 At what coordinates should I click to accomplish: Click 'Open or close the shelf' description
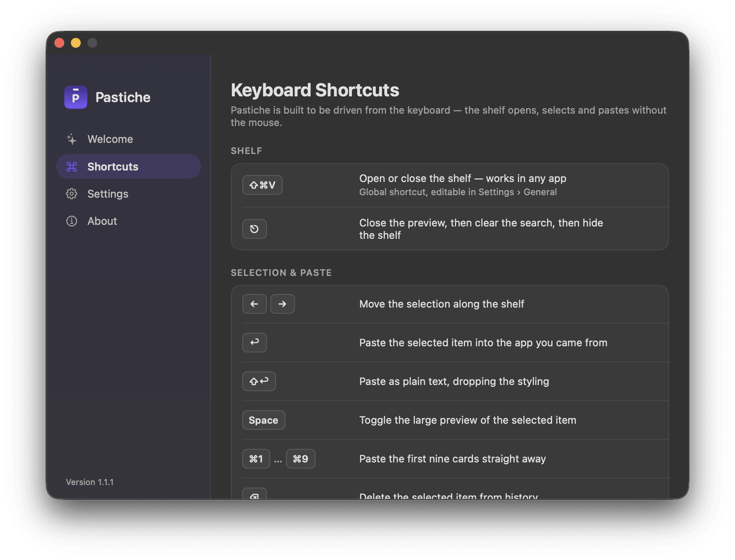click(x=463, y=178)
